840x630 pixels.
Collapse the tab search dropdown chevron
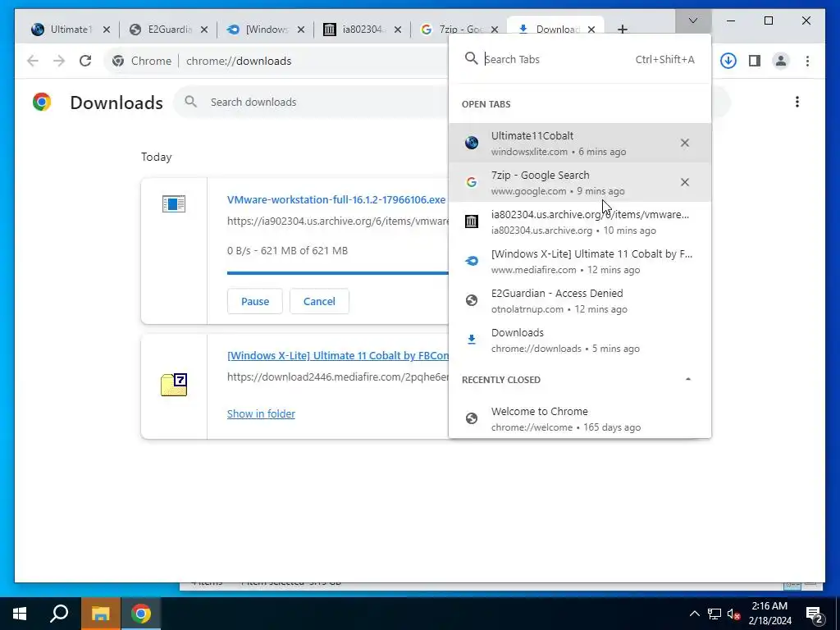pos(692,21)
